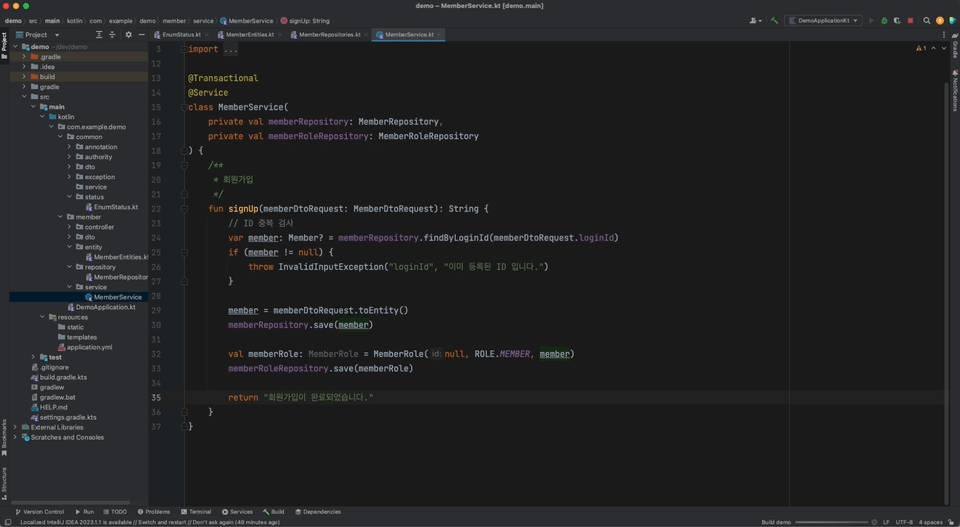
Task: Click the Build demo progress bar
Action: [831, 522]
